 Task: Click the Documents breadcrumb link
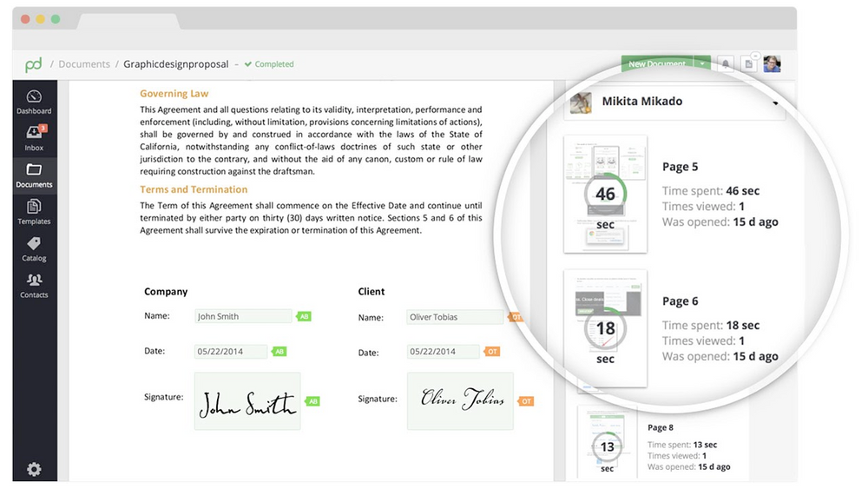tap(84, 64)
